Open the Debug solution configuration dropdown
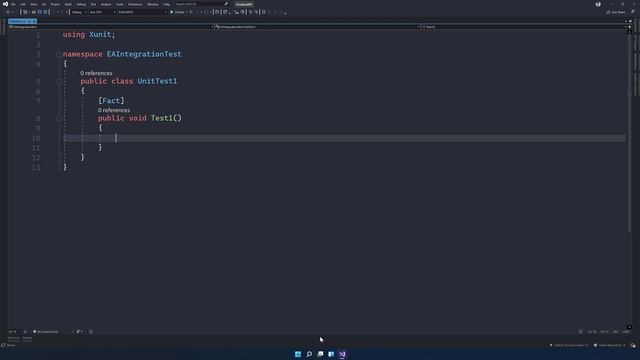The width and height of the screenshot is (640, 360). click(x=79, y=12)
